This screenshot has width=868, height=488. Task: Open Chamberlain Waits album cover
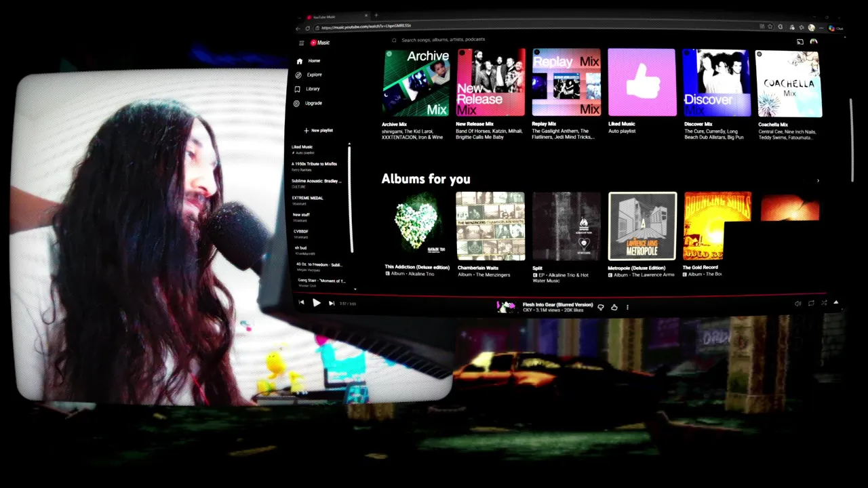pos(490,226)
